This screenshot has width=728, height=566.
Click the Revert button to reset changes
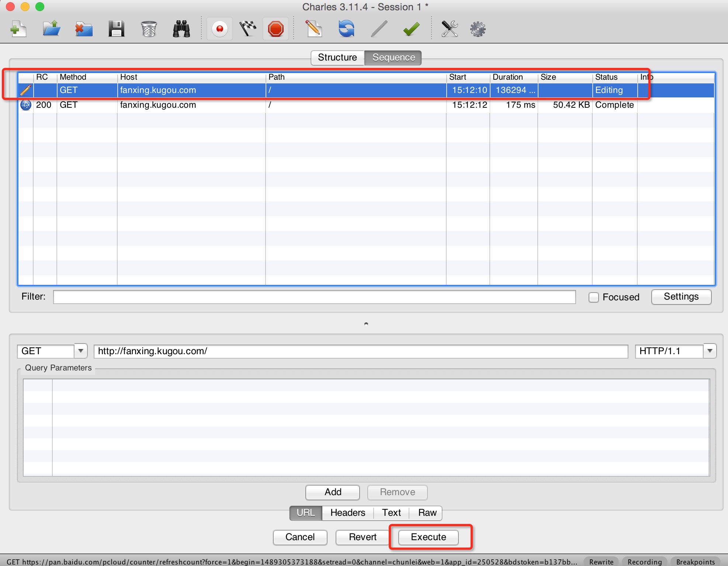363,537
